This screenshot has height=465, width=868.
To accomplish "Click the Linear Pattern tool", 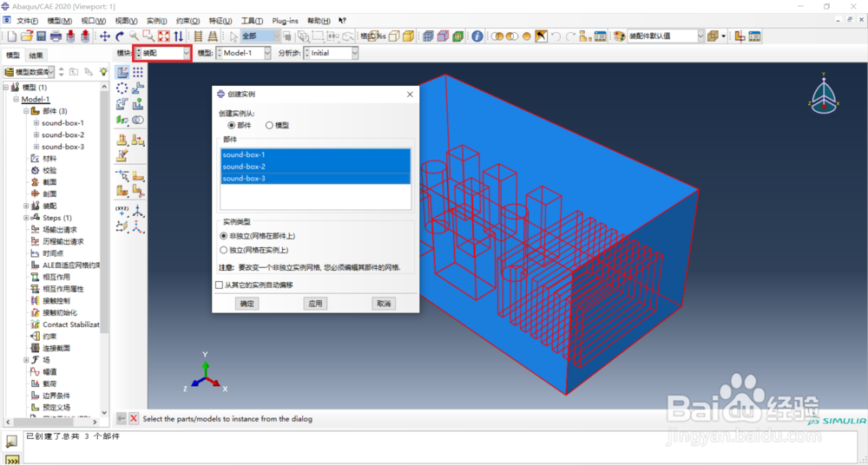I will [x=138, y=72].
